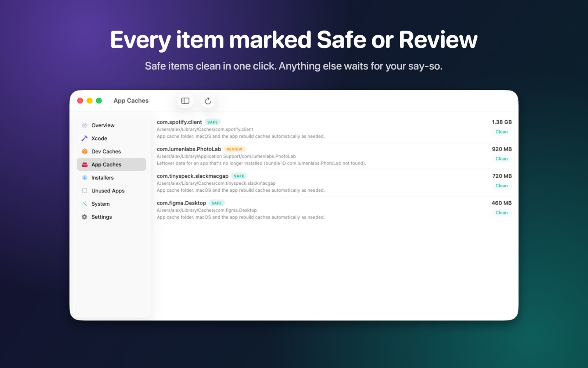Select the com.lumenlabs.PhotoLab item name

click(189, 149)
